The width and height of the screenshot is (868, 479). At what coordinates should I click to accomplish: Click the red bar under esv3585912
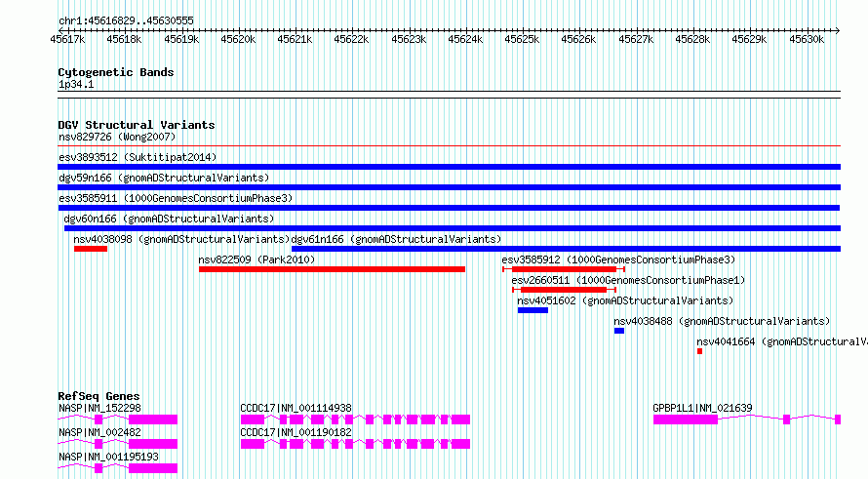tap(564, 269)
